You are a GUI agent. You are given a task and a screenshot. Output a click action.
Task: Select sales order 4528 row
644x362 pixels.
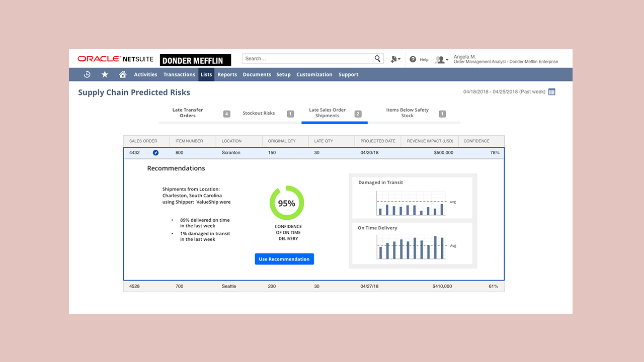pyautogui.click(x=314, y=286)
